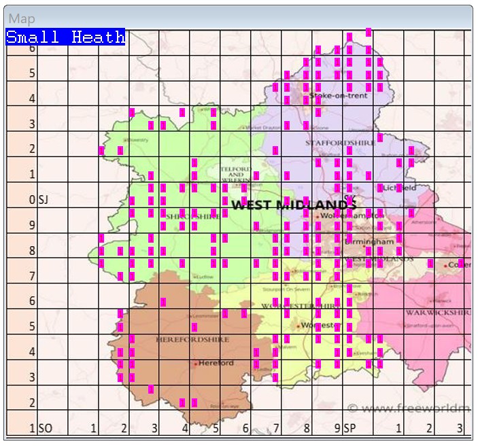Screen dimensions: 478x448
Task: Select the SO grid reference label
Action: tap(45, 429)
